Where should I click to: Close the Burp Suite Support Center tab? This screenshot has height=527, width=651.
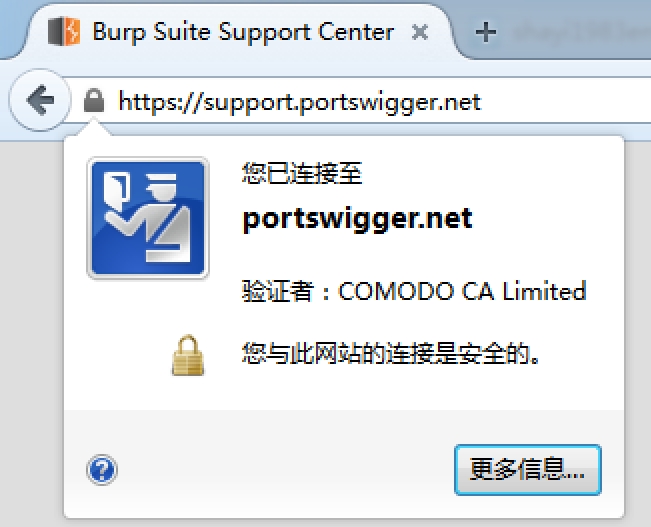[x=420, y=32]
